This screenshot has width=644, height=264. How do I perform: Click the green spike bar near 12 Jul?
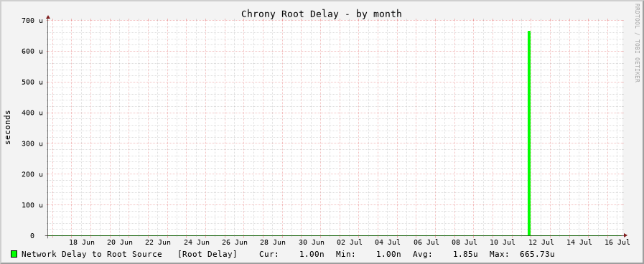point(529,133)
